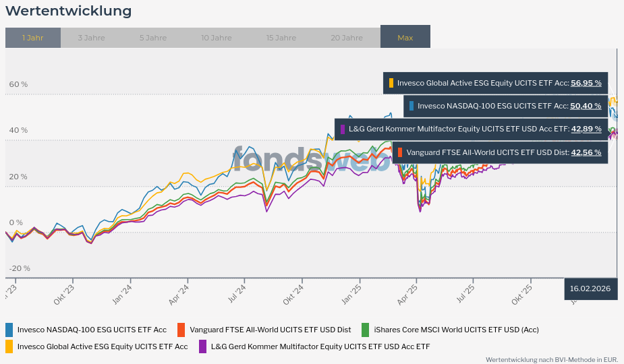This screenshot has width=624, height=364.
Task: Click legend label Vanguard FTSE All-World UCITS ETF USD Dist
Action: pos(271,330)
